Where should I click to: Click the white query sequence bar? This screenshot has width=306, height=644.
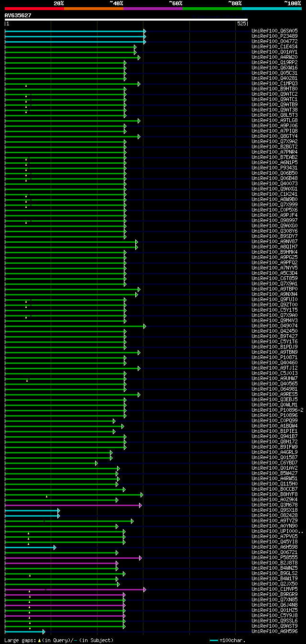(126, 20)
